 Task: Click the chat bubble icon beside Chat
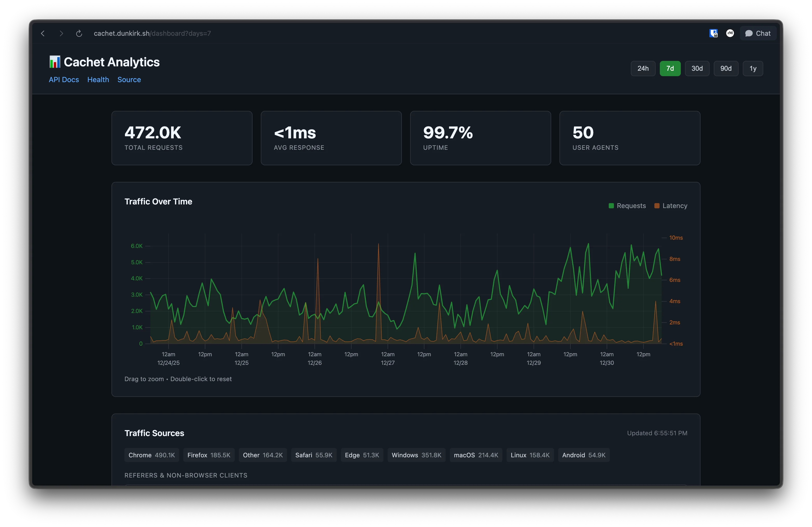[x=749, y=33]
